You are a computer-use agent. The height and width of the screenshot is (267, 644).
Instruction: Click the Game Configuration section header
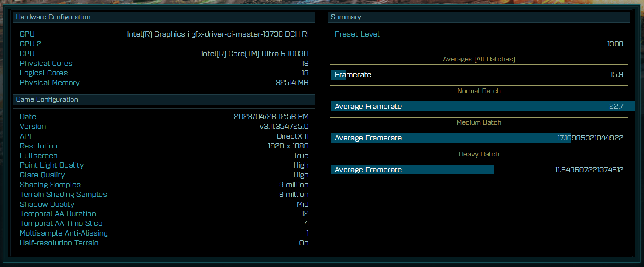point(164,99)
